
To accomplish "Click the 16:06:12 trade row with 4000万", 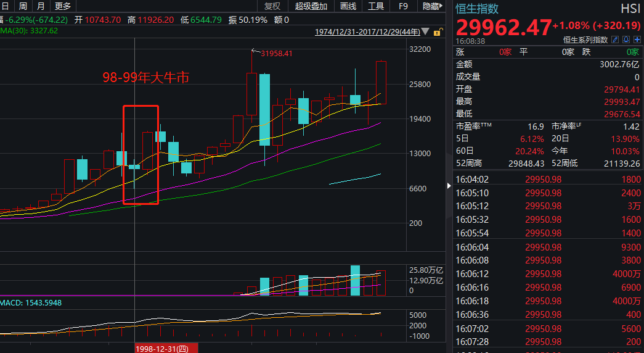I will (x=548, y=273).
